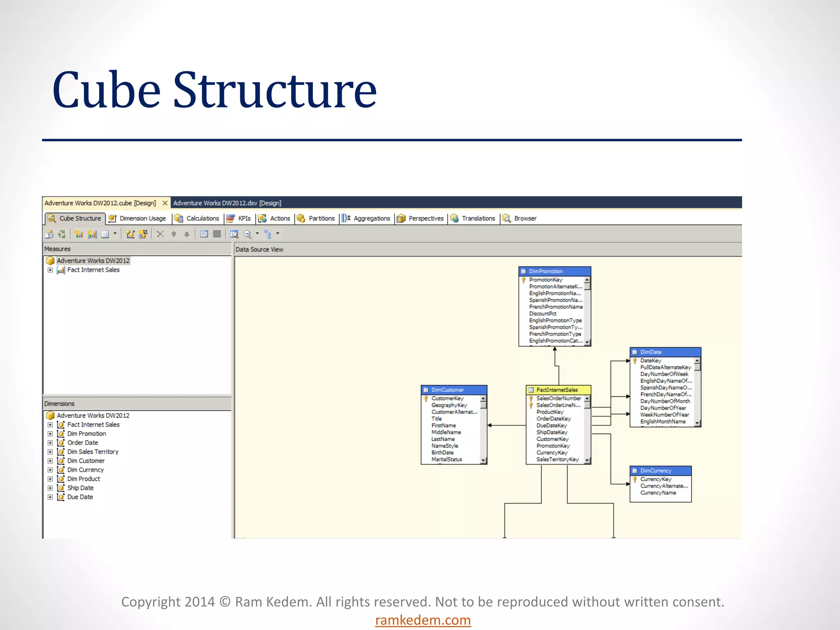
Task: Select the Due Date dimension
Action: 80,497
